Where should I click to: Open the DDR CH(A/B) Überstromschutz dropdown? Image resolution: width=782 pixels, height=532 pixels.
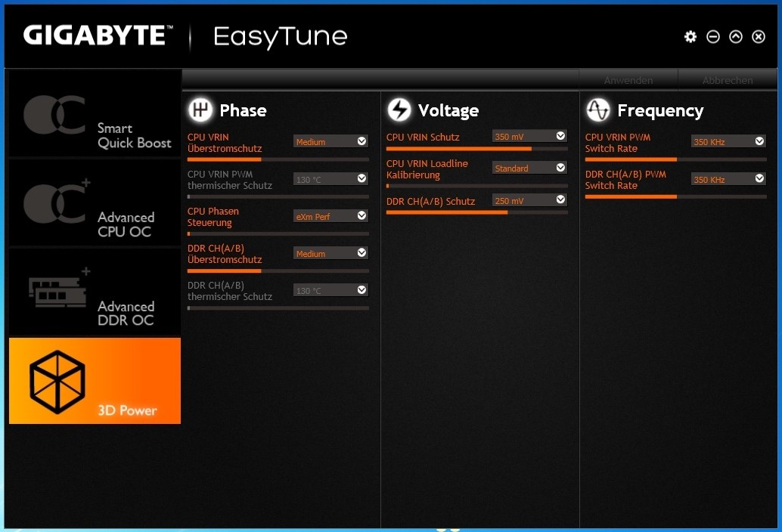tap(330, 253)
